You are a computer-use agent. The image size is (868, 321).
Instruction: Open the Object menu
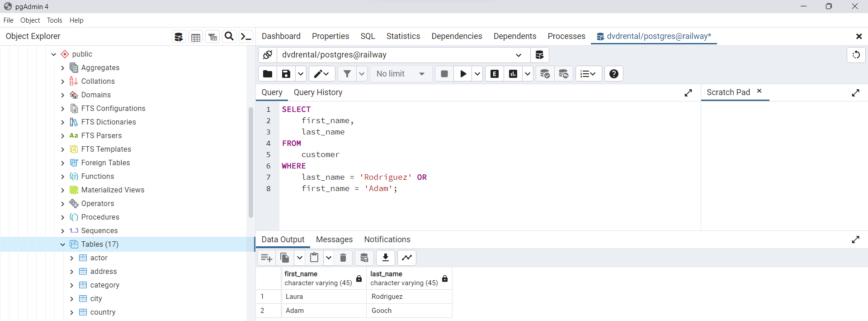(30, 20)
